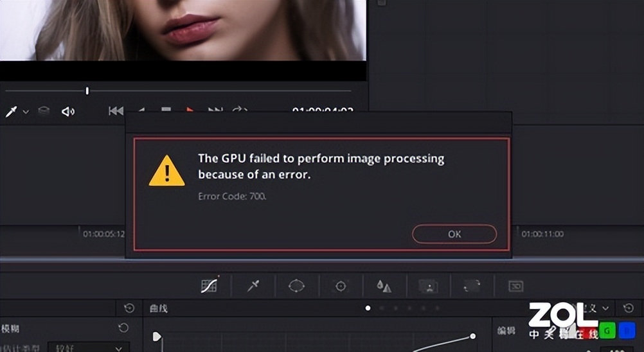Open the Qualifier palette eyedropper icon
This screenshot has height=352, width=644.
point(253,286)
